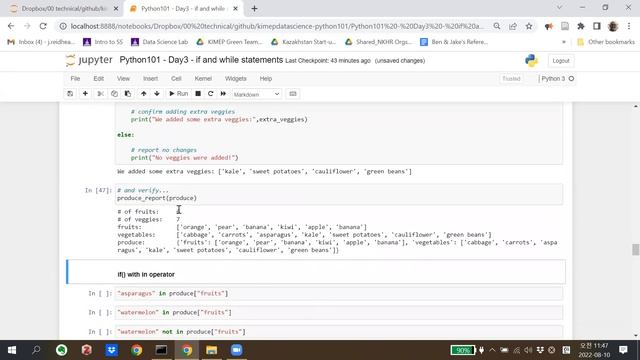Close the Python101 - Day3 browser tab

click(x=236, y=9)
